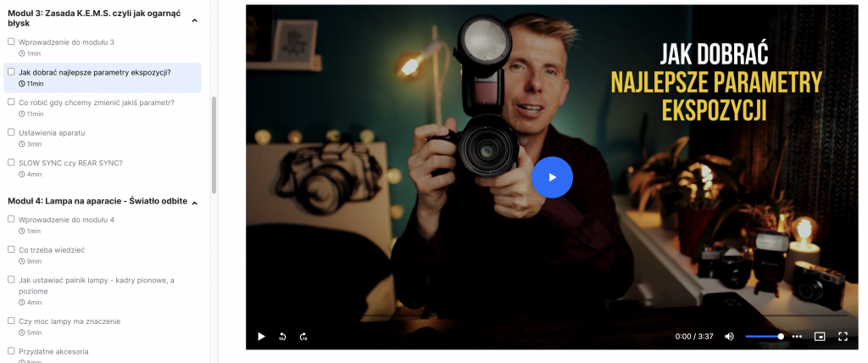The image size is (868, 363).
Task: Open lesson Jak ustawiać palnik lampy
Action: point(97,286)
